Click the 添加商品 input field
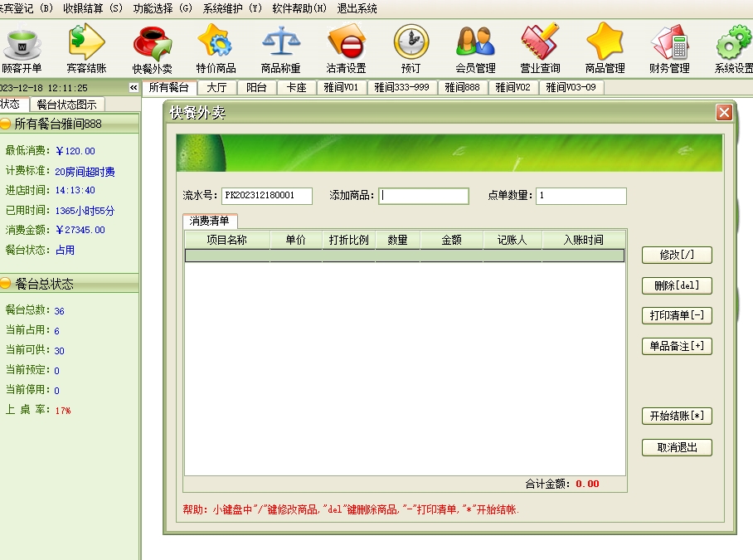 [424, 197]
